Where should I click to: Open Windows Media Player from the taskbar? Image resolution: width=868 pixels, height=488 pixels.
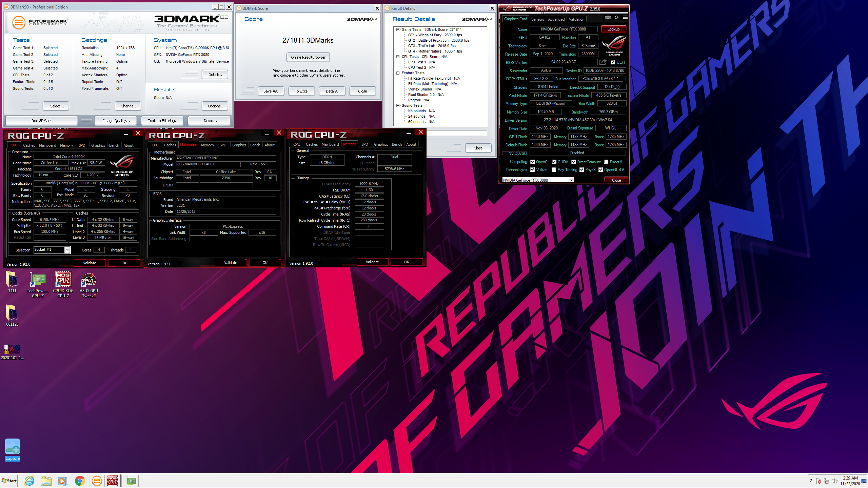tap(62, 481)
